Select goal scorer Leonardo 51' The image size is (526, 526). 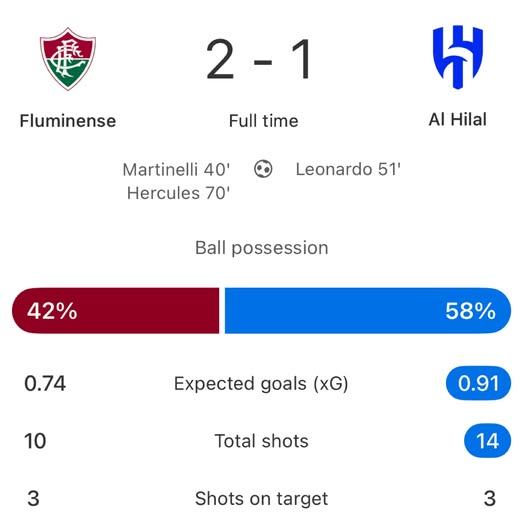pyautogui.click(x=348, y=169)
